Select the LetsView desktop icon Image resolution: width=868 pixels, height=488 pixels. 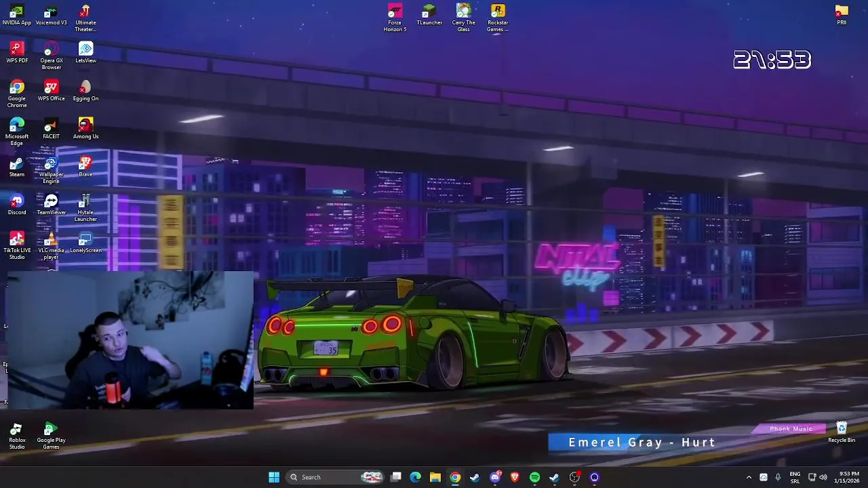pos(85,53)
